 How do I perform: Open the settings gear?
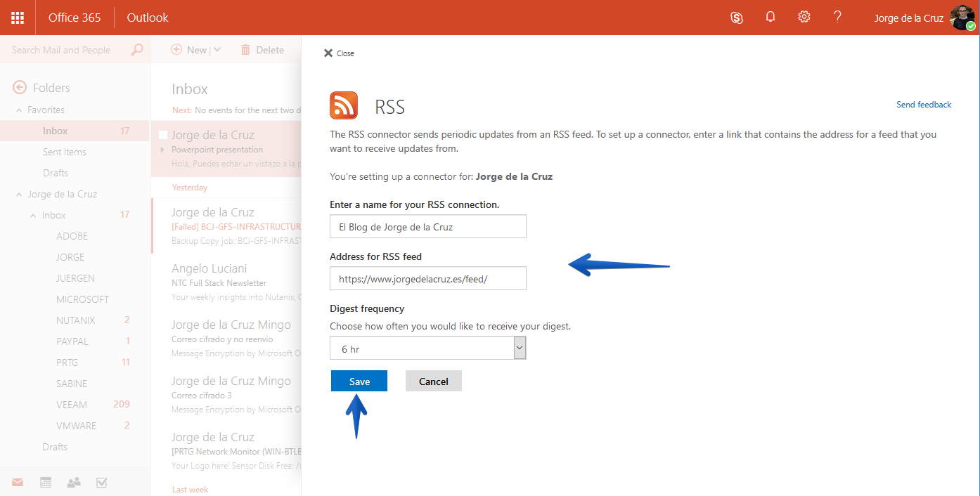(x=804, y=17)
